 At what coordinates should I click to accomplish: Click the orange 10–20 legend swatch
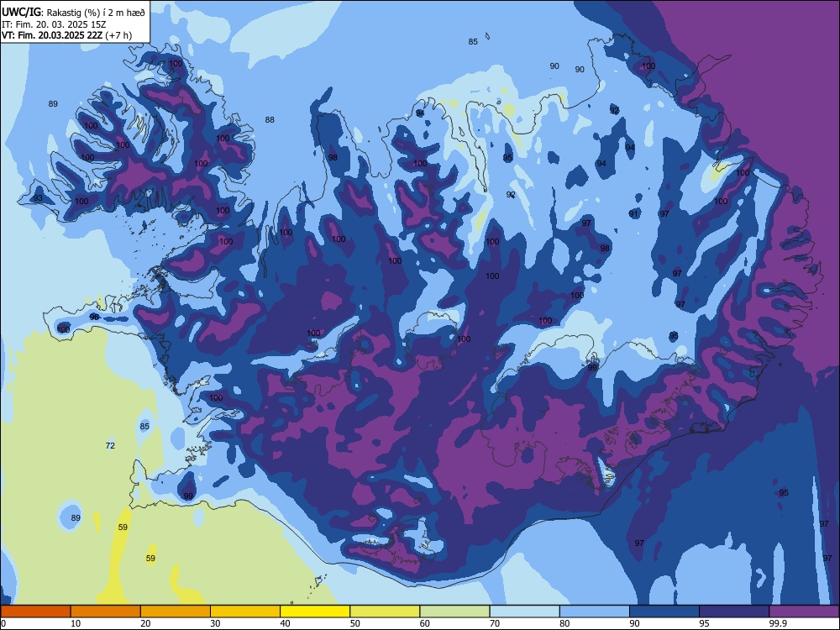click(106, 612)
